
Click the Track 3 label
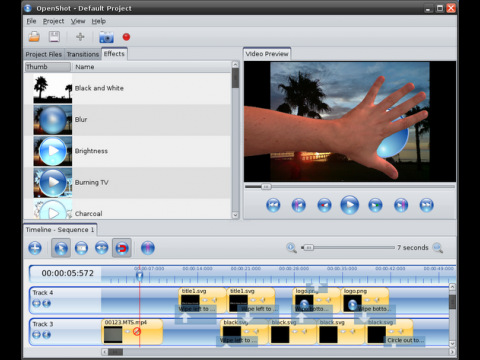(x=43, y=324)
